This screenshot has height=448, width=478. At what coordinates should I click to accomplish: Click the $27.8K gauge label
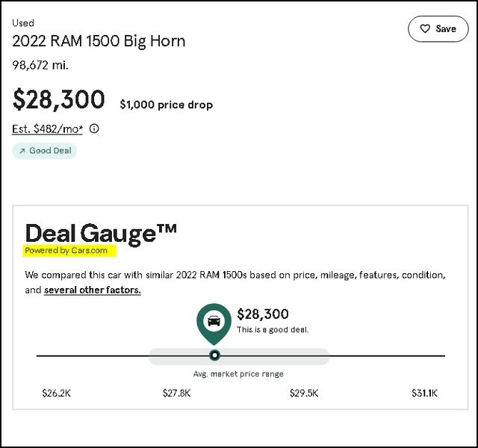click(176, 393)
